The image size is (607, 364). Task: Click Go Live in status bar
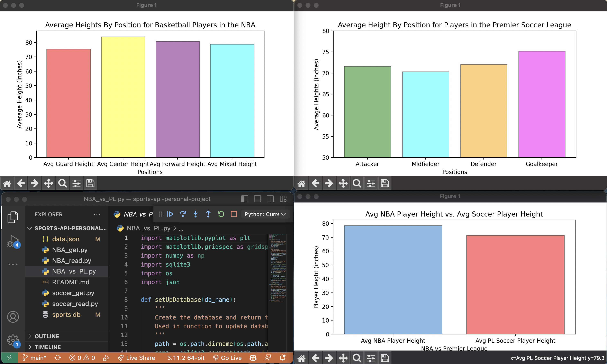point(227,358)
